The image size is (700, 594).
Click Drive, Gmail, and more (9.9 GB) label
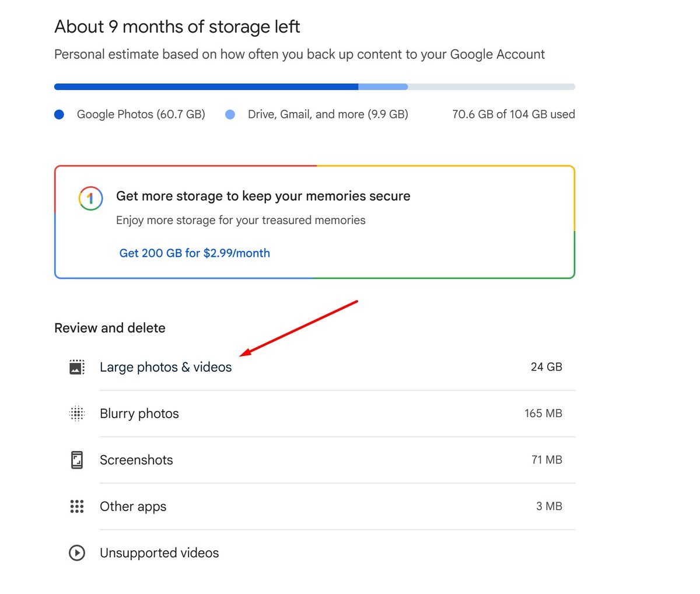[x=328, y=114]
